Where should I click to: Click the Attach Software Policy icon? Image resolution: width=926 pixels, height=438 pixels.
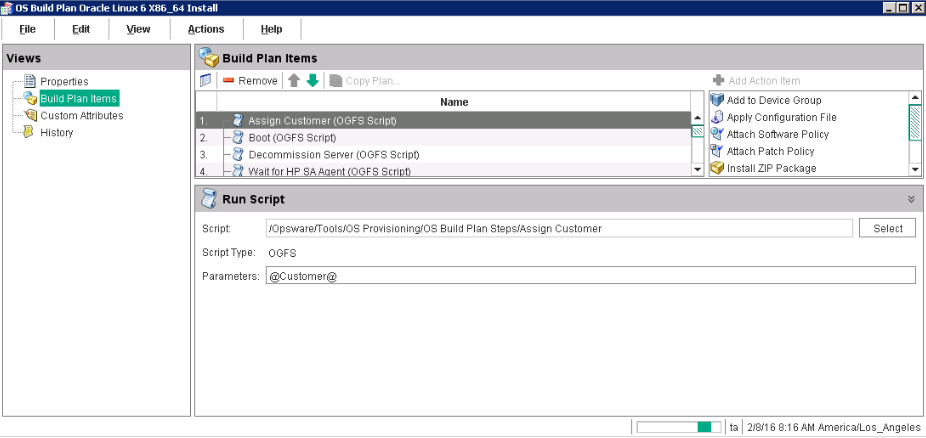(x=716, y=134)
